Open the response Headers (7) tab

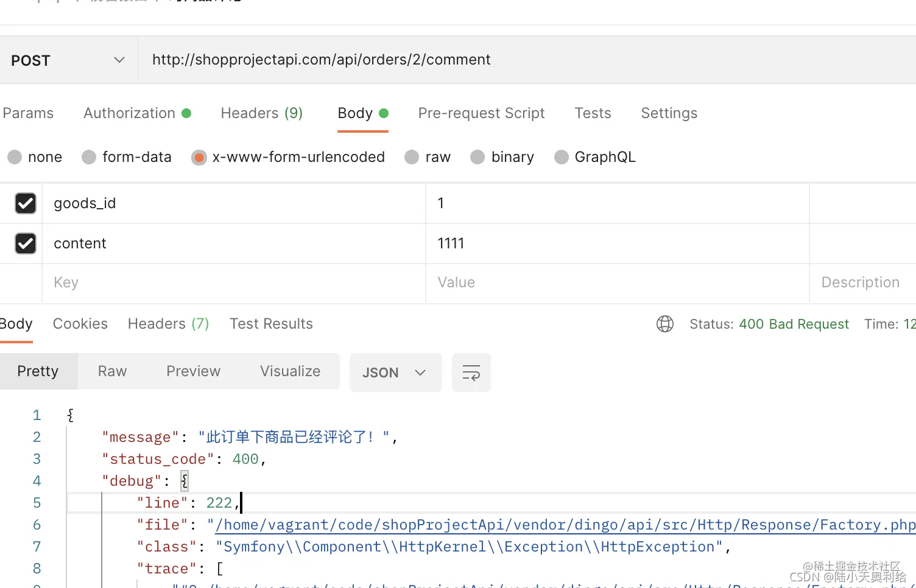point(169,324)
